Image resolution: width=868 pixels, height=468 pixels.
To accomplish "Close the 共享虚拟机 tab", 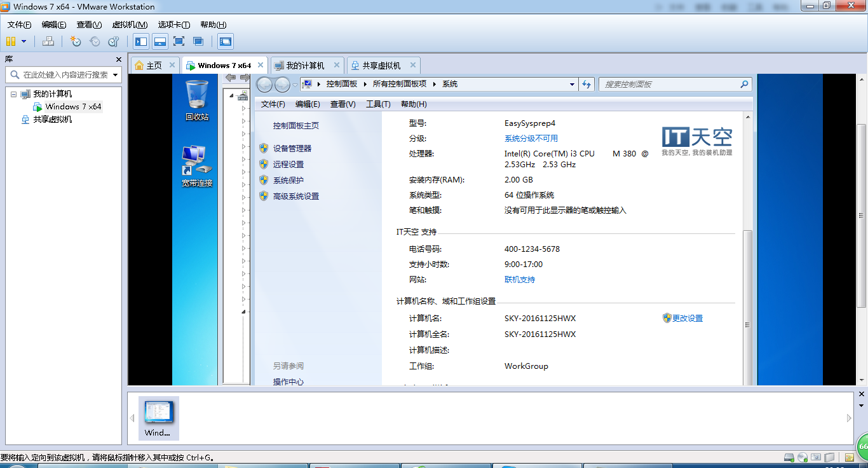I will point(413,65).
